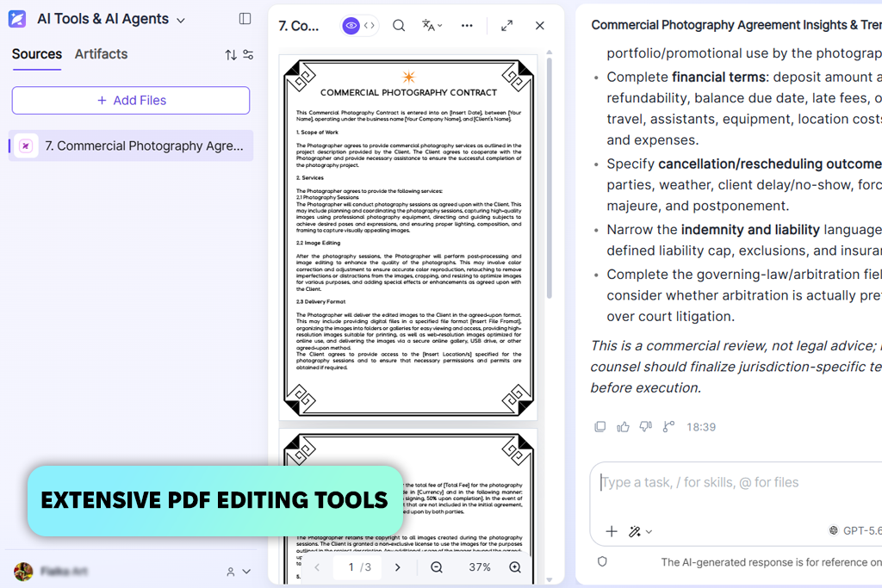This screenshot has height=588, width=882.
Task: Click the app logo icon beside AI Tools
Action: [17, 19]
